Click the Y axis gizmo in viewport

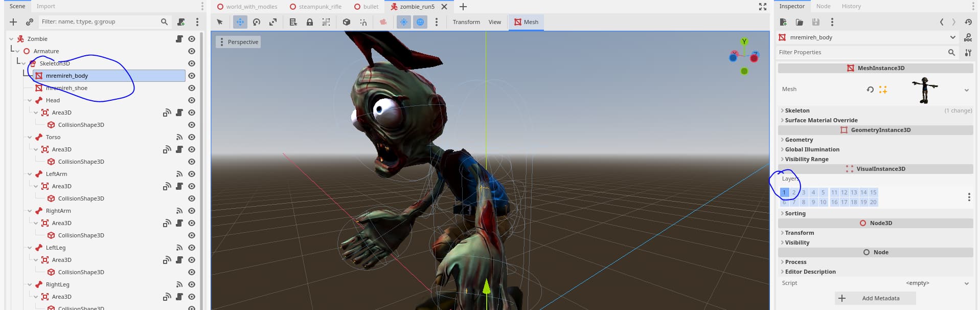tap(744, 41)
